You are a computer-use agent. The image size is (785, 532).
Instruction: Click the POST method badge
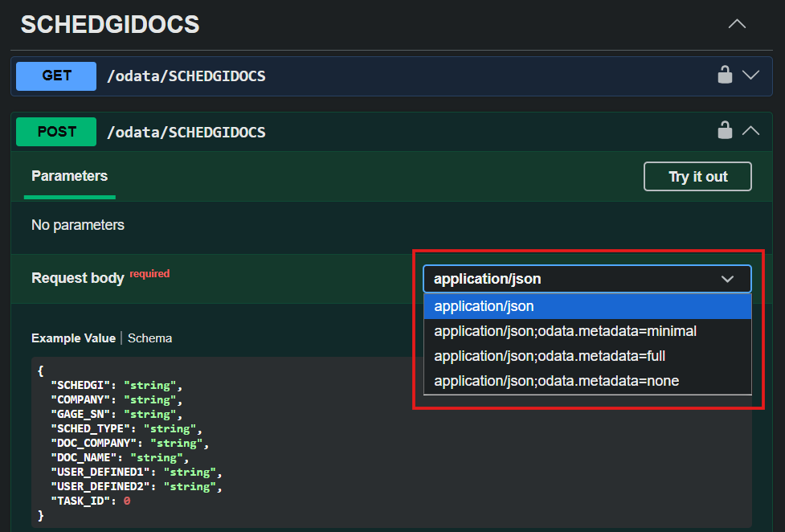pos(56,132)
